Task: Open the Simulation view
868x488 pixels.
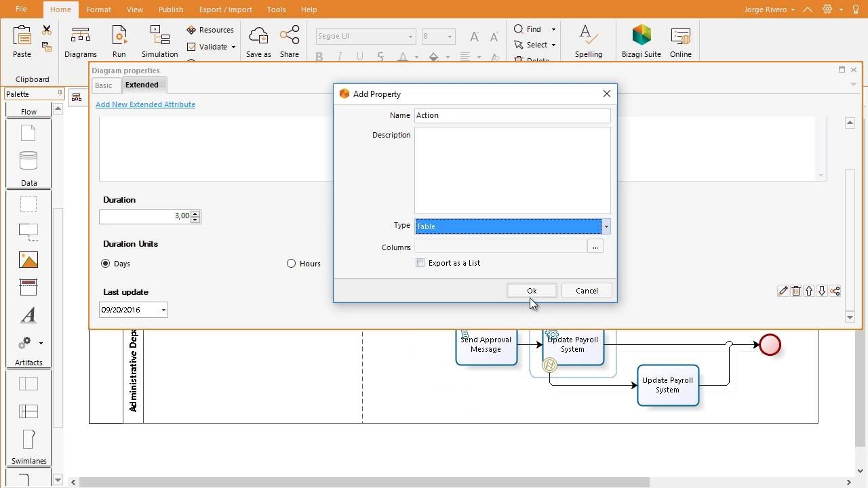Action: (159, 41)
